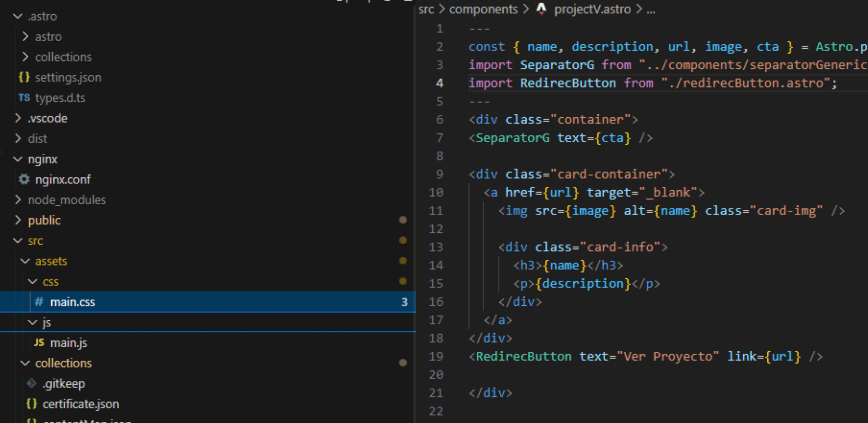
Task: Click the components breadcrumb segment
Action: (x=483, y=10)
